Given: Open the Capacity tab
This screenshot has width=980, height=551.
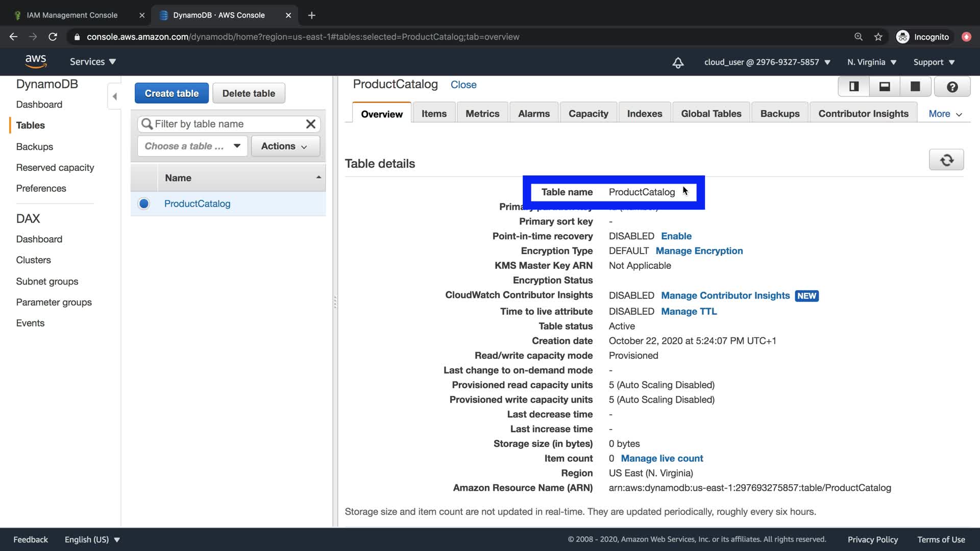Looking at the screenshot, I should click(588, 114).
